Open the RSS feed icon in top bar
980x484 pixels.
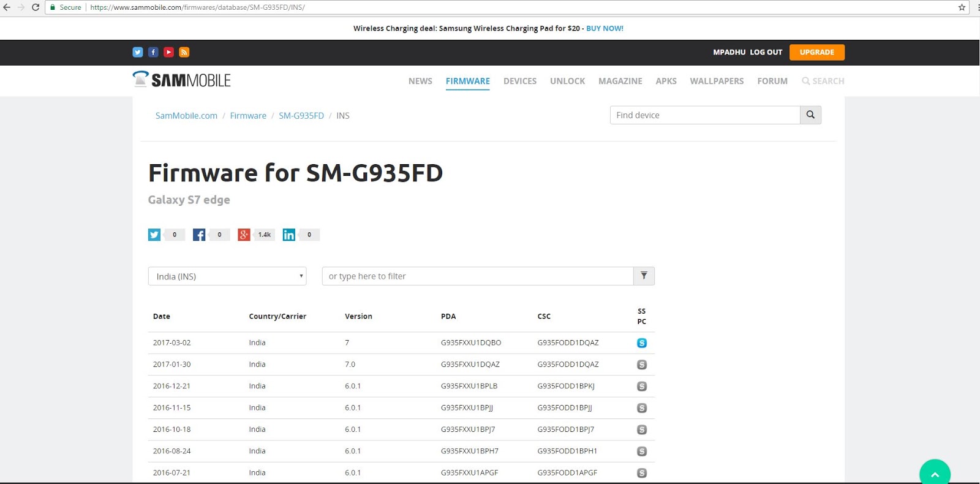click(x=184, y=52)
